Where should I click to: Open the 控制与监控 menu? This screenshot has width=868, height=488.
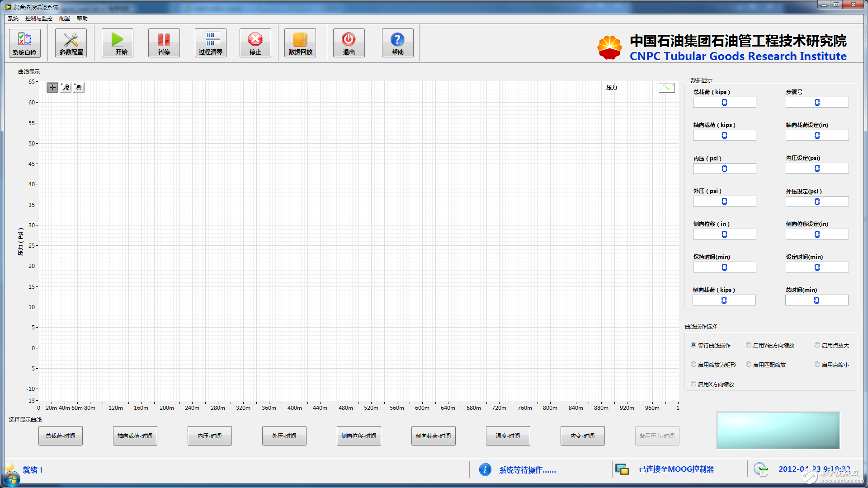38,19
